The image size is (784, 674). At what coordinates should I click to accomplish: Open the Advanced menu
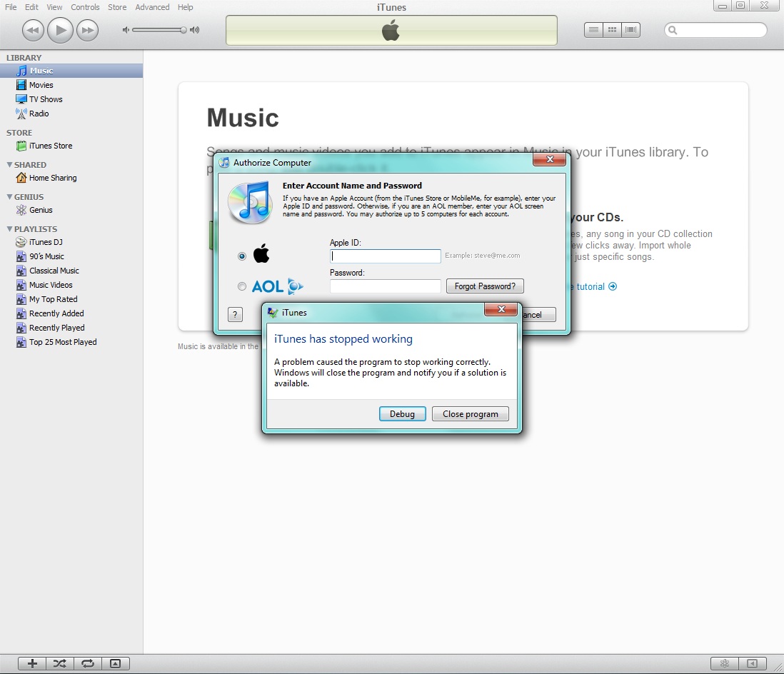tap(152, 7)
